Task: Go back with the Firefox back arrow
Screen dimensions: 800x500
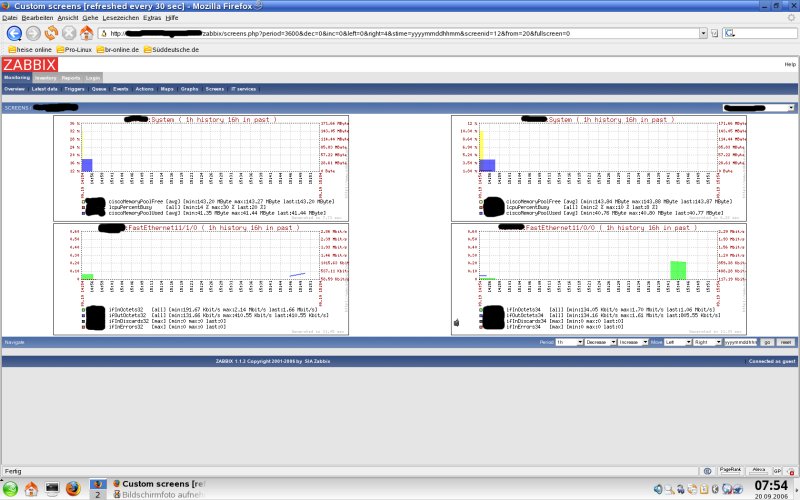Action: coord(14,33)
